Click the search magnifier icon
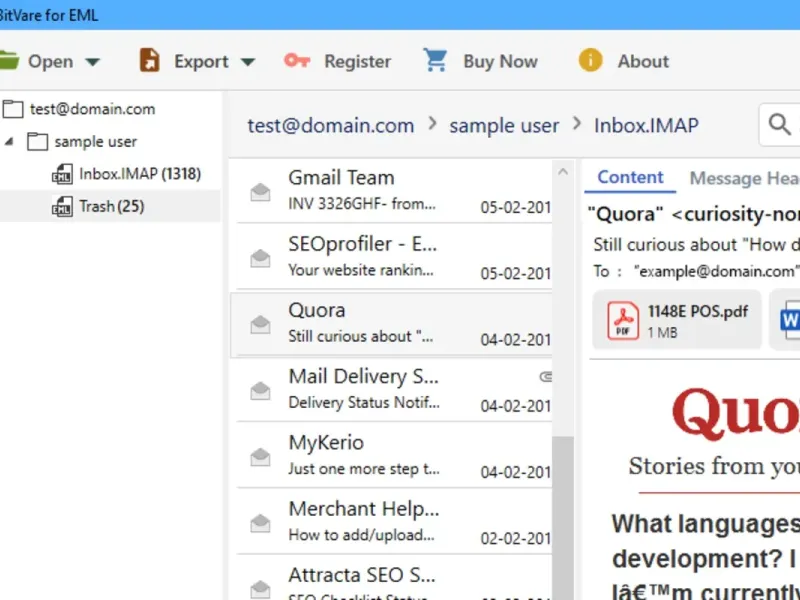800x600 pixels. [x=780, y=124]
